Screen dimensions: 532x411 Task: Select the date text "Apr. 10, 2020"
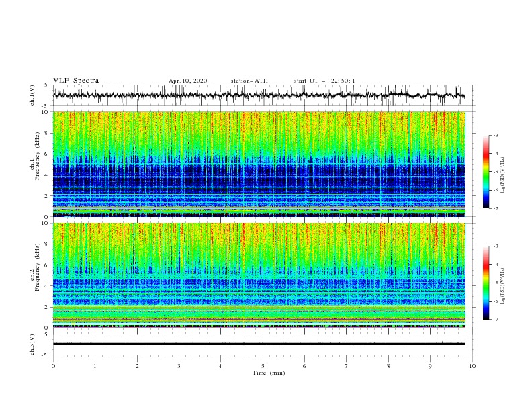pos(187,81)
